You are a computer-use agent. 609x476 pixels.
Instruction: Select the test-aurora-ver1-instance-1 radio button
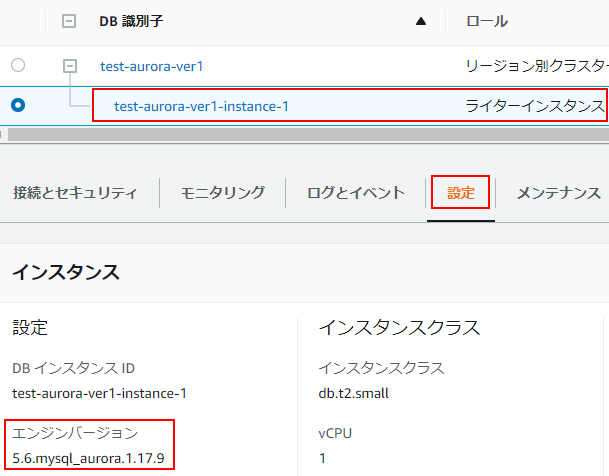coord(18,104)
